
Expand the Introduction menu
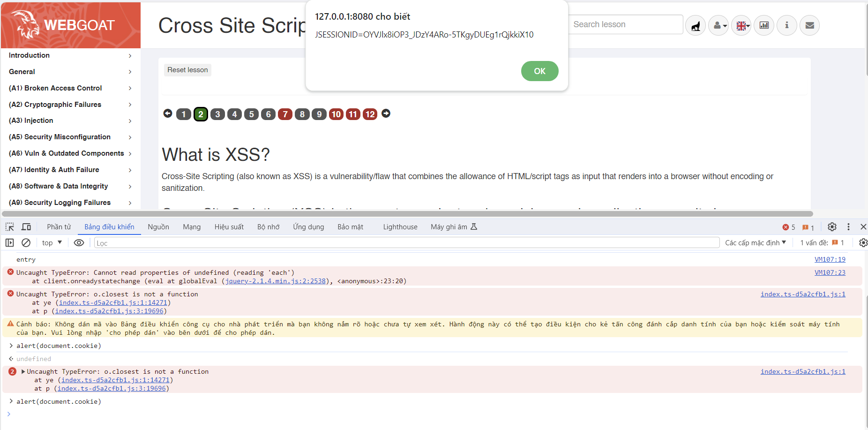click(x=70, y=55)
